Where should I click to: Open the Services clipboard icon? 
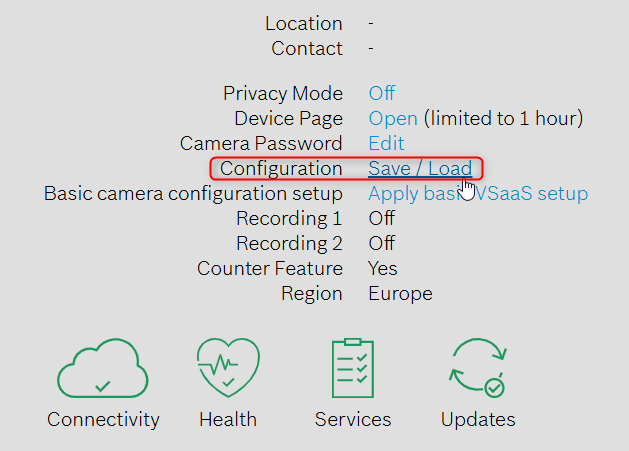[352, 368]
